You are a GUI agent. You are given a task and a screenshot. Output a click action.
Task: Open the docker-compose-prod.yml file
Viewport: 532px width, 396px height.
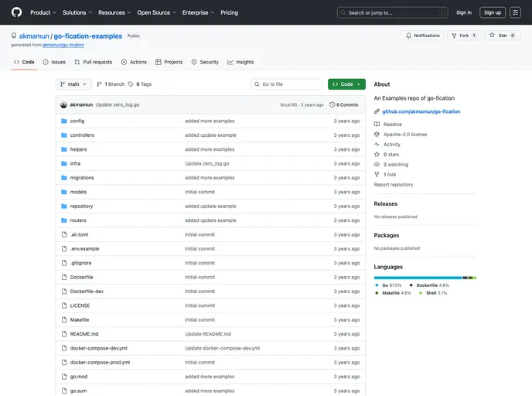click(x=100, y=363)
